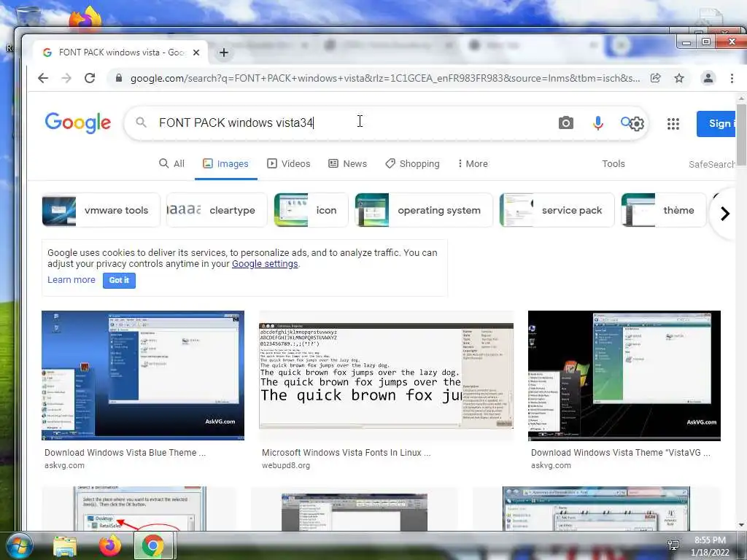Viewport: 747px width, 560px height.
Task: Click Learn more about cookies
Action: [71, 280]
